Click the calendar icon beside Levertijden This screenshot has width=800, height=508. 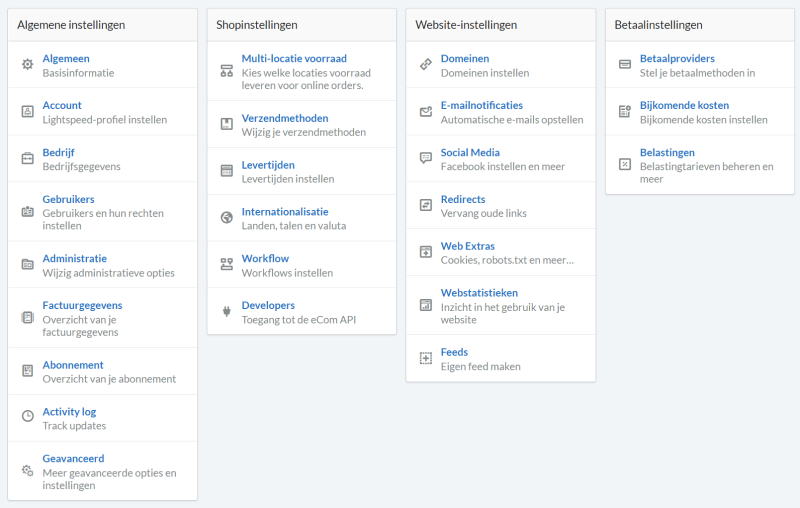227,171
